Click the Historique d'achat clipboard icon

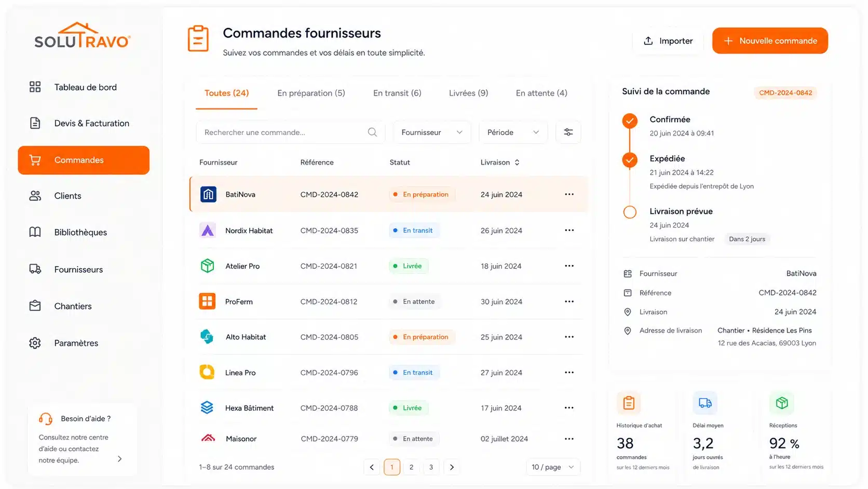coord(629,403)
